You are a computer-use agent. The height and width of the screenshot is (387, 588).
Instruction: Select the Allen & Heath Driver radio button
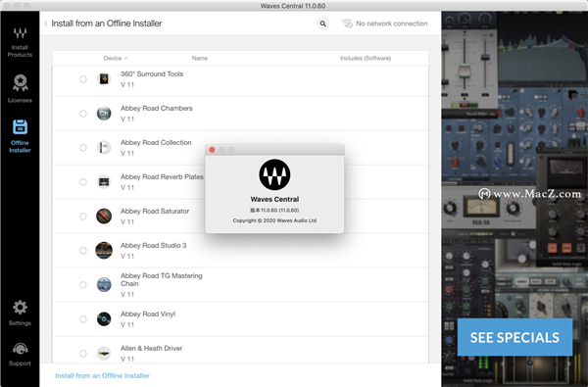83,354
